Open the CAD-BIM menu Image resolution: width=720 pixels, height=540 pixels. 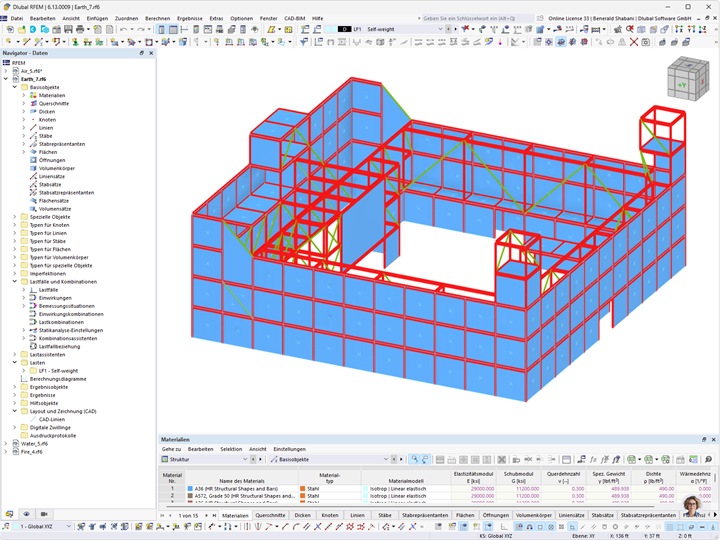point(294,18)
